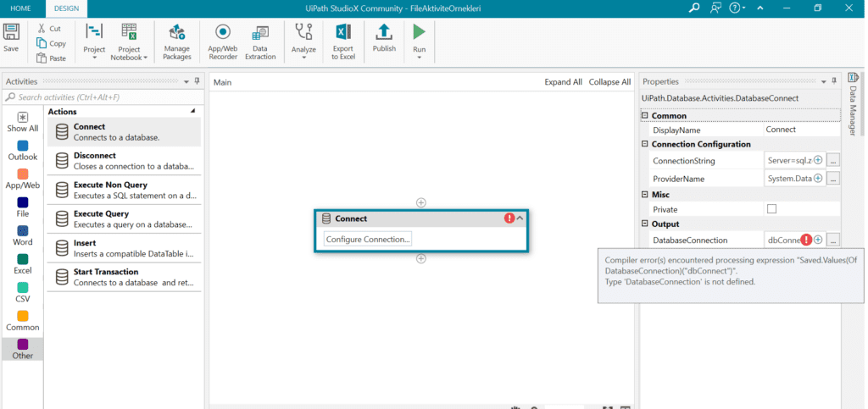This screenshot has height=409, width=868.
Task: Select the Execute Query activity
Action: pos(123,218)
